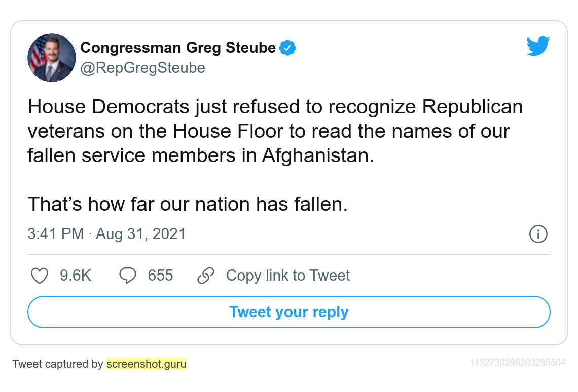Click the Twitter bird logo
Screen dimensions: 578x392
(x=538, y=46)
